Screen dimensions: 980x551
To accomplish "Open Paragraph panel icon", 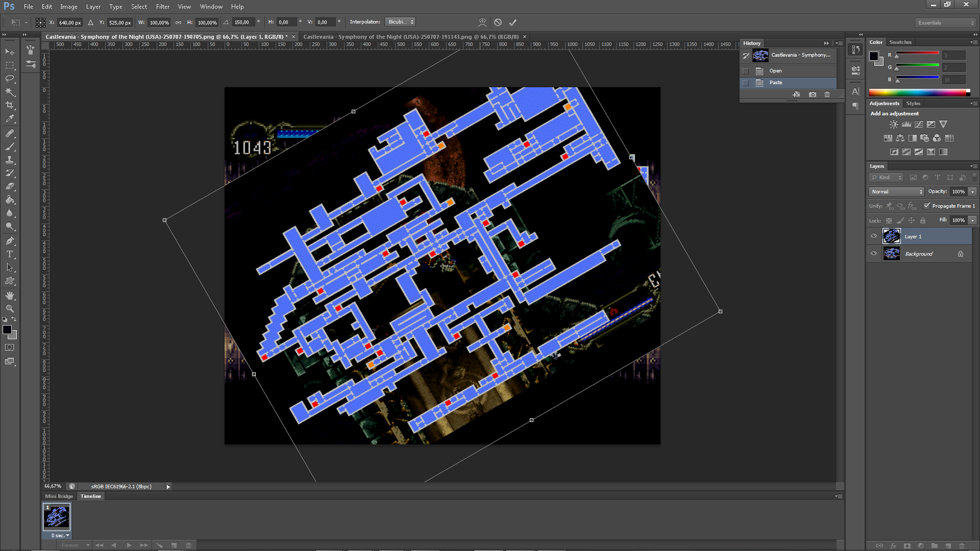I will (x=855, y=106).
